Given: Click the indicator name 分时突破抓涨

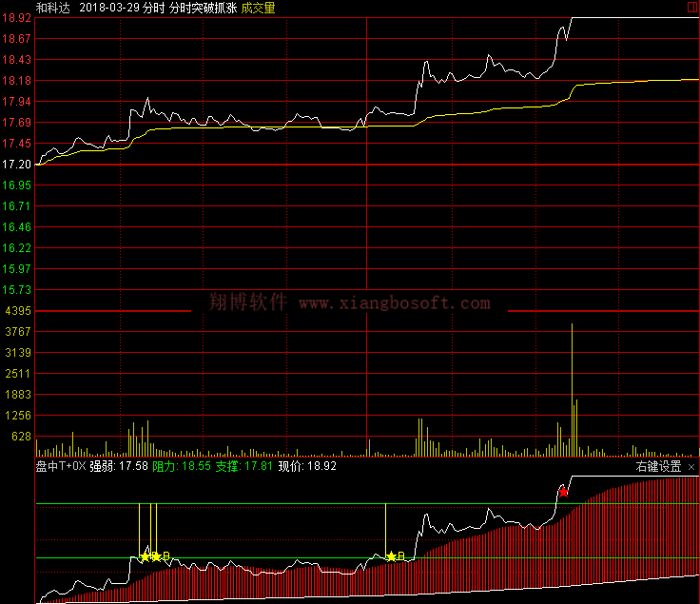Looking at the screenshot, I should 204,8.
